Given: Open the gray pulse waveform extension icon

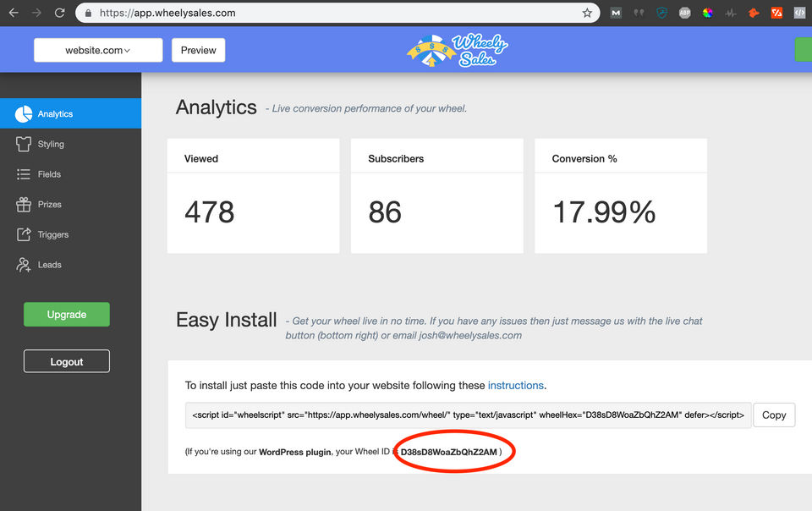Looking at the screenshot, I should (731, 14).
